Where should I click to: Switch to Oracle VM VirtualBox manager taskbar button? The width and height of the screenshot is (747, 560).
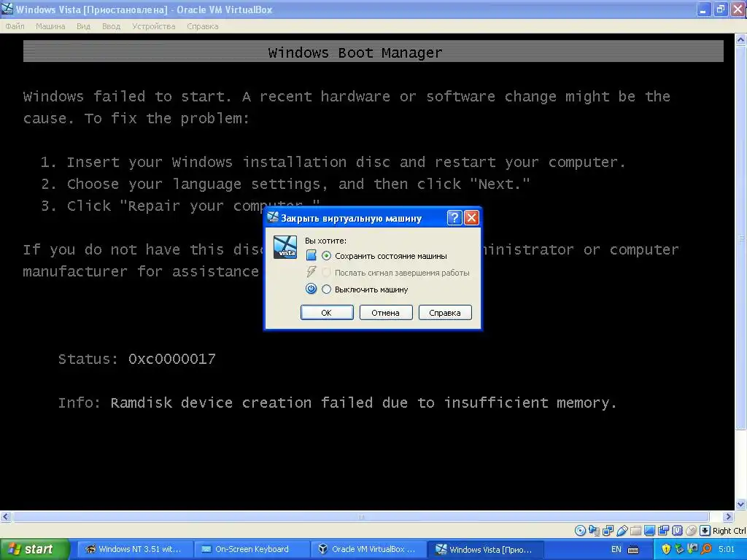click(368, 549)
